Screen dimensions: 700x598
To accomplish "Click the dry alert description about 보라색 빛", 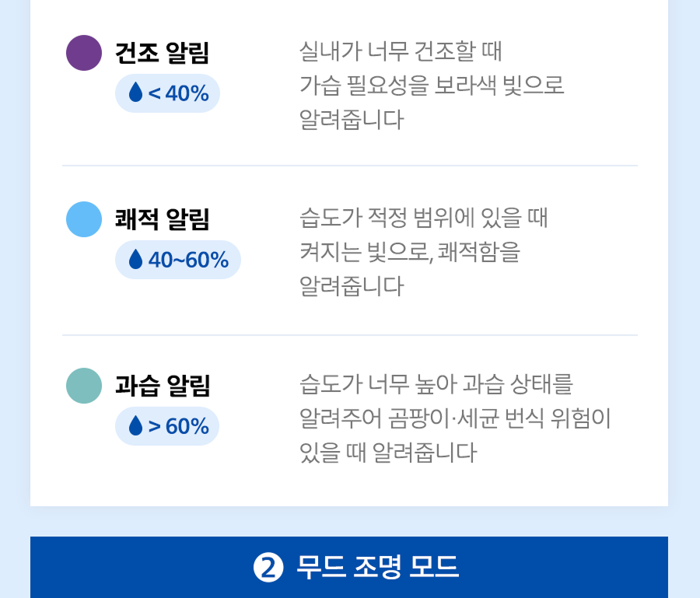I will 432,86.
